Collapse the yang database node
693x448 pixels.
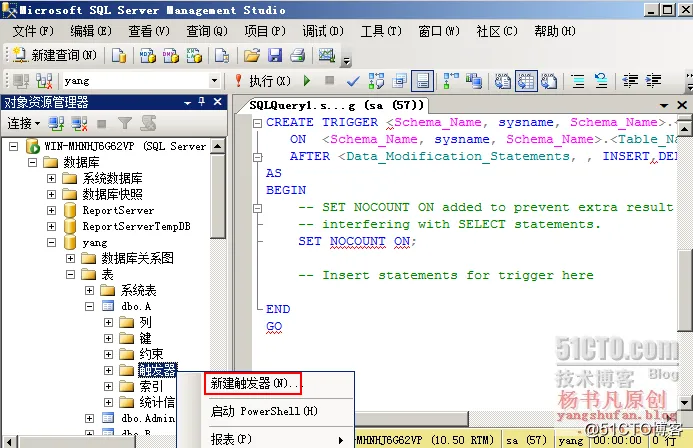pyautogui.click(x=51, y=242)
